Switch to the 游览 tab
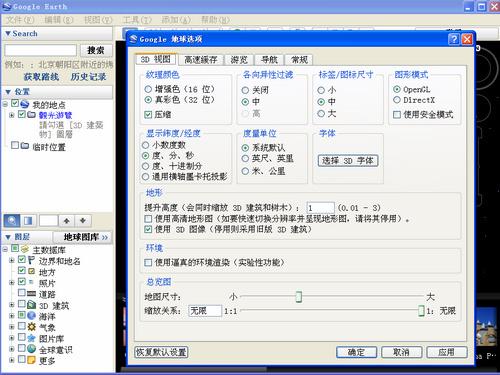Screen dimensions: 500x375 click(239, 60)
